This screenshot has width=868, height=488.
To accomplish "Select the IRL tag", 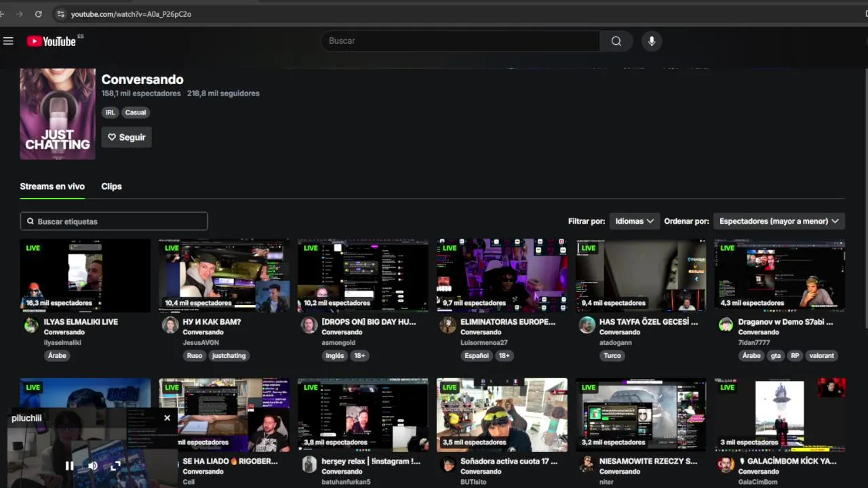I will (x=110, y=113).
